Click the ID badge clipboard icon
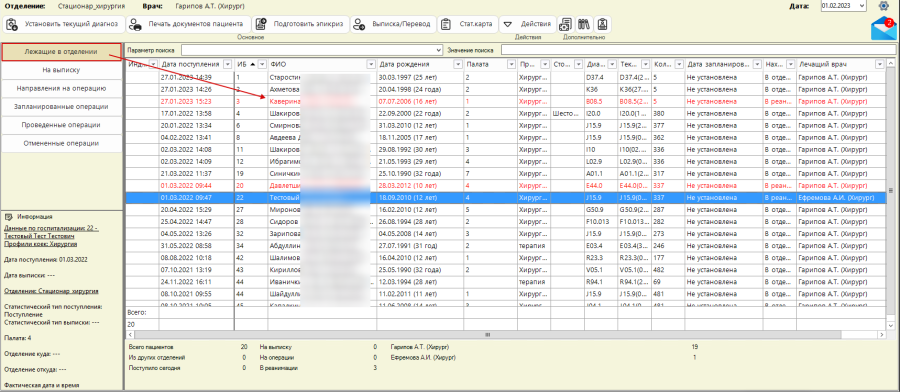This screenshot has height=392, width=900. (x=603, y=24)
